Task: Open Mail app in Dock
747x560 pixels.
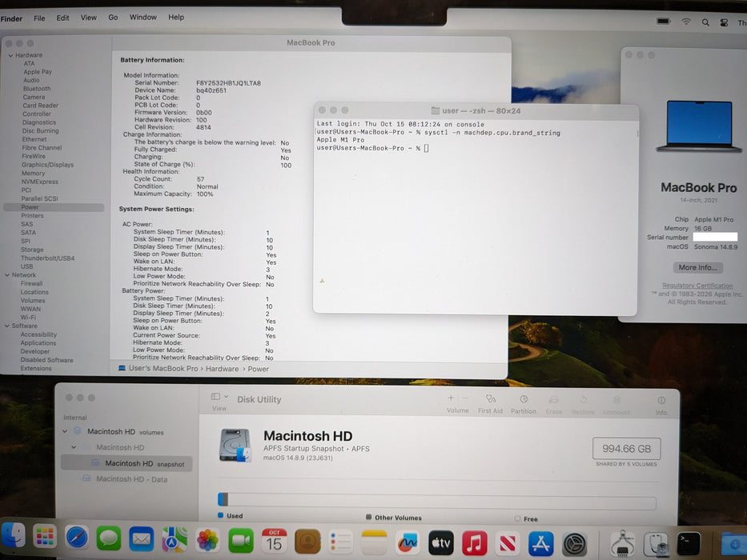Action: click(x=142, y=539)
